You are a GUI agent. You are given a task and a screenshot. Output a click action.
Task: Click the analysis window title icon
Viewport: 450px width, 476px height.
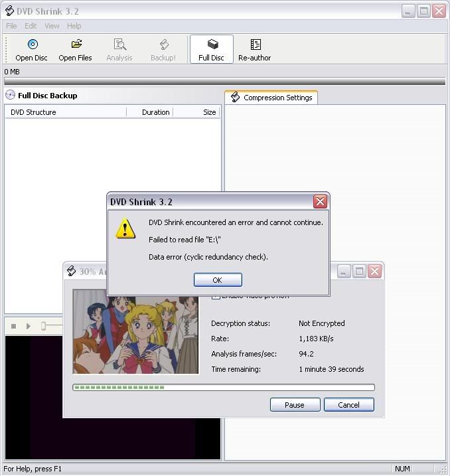(71, 271)
